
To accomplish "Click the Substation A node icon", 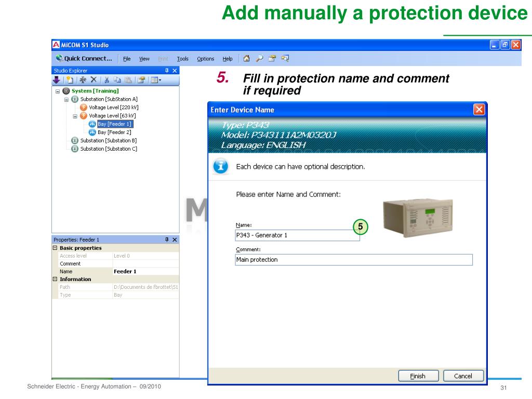I will click(x=75, y=99).
